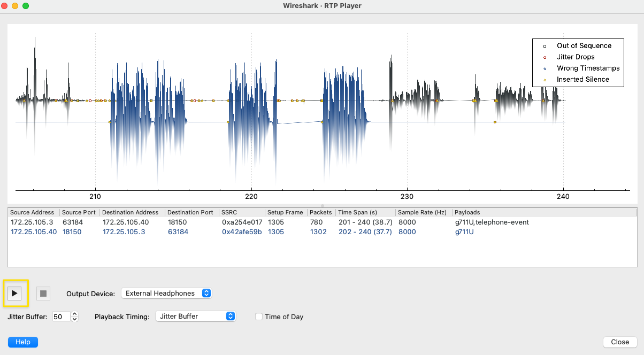Open Help for RTP Player
Screen dimensions: 644x355
pyautogui.click(x=23, y=342)
